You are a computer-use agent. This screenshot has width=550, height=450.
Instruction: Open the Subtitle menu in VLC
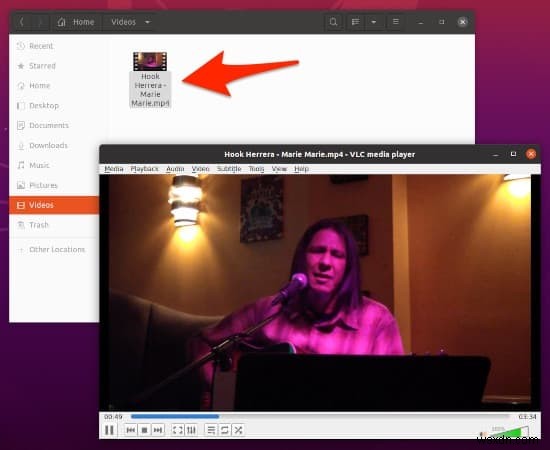coord(229,169)
